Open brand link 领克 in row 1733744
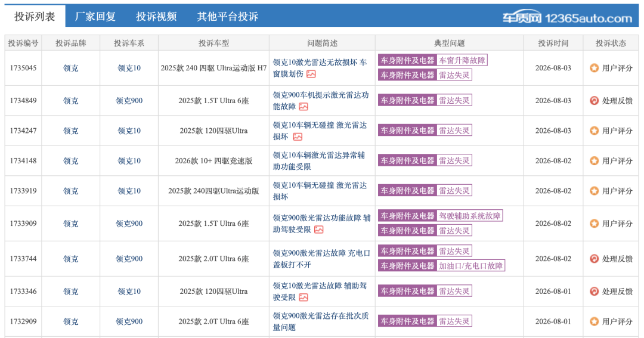Image resolution: width=644 pixels, height=338 pixels. (70, 259)
